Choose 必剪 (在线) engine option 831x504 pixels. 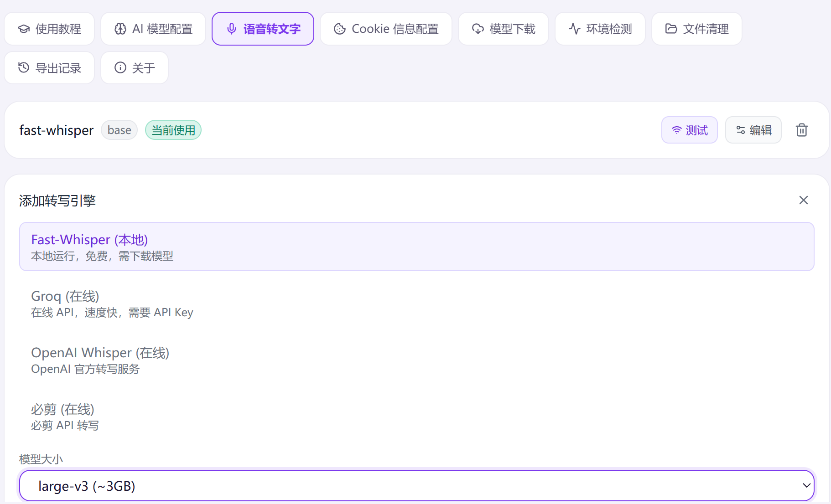click(417, 417)
